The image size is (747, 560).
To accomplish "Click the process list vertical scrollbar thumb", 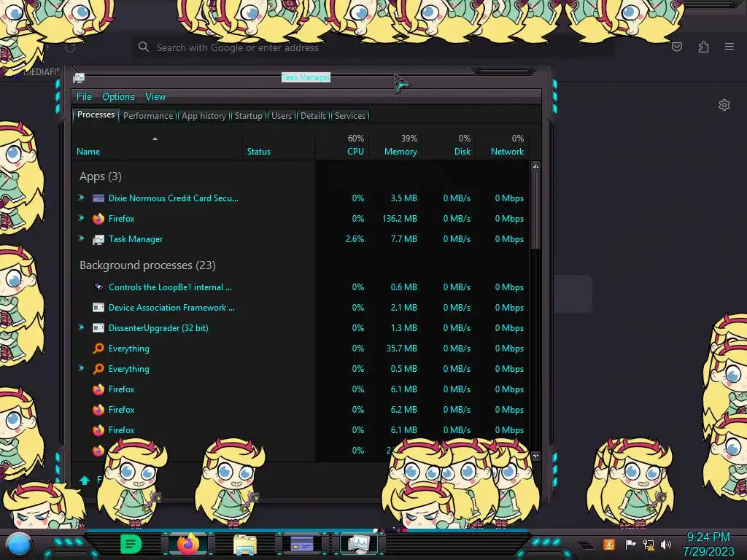I will pos(535,210).
